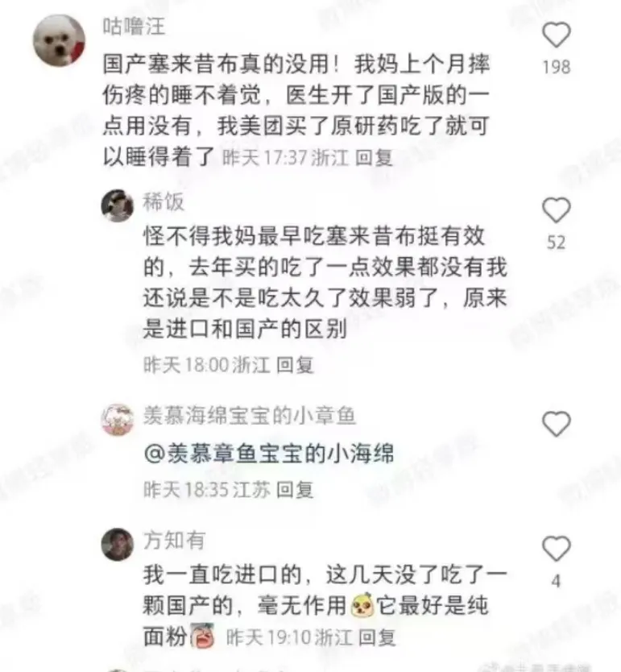Open the mention @羡慕章鱼宝宝的小海绵
The height and width of the screenshot is (672, 621).
pyautogui.click(x=269, y=454)
